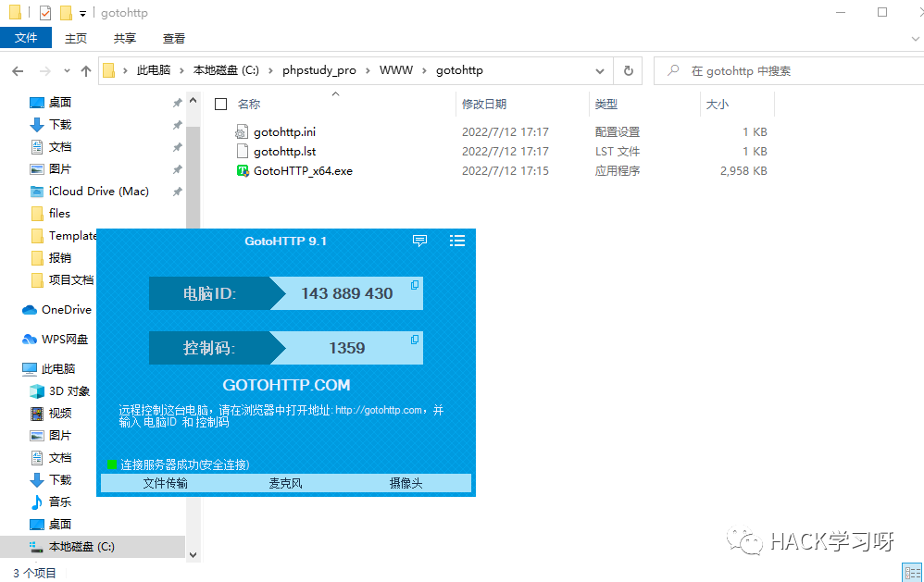Click the GOTOHTTP.COM link text
This screenshot has width=924, height=582.
click(x=286, y=385)
